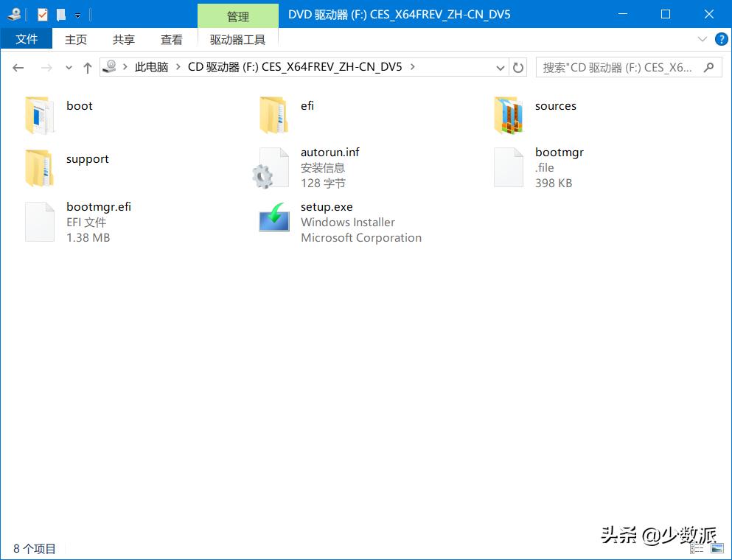The image size is (732, 560).
Task: Open the 文件 menu
Action: [x=27, y=39]
